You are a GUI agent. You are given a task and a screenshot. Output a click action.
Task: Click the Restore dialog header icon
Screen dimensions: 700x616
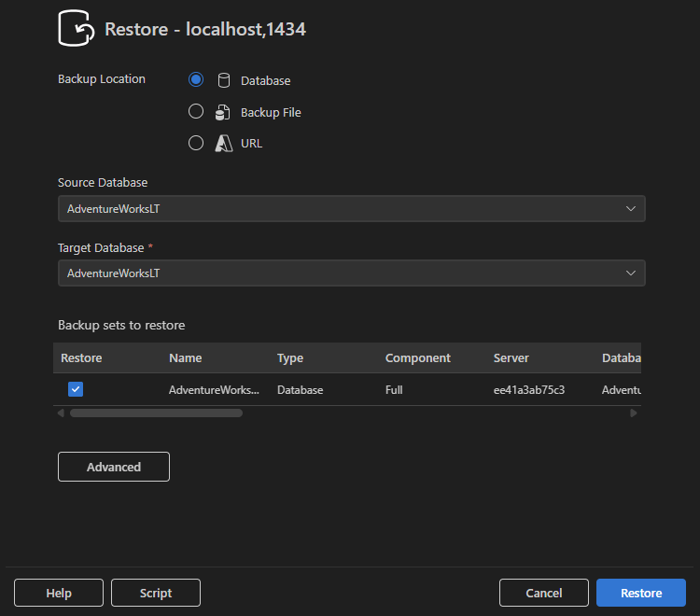pos(77,27)
